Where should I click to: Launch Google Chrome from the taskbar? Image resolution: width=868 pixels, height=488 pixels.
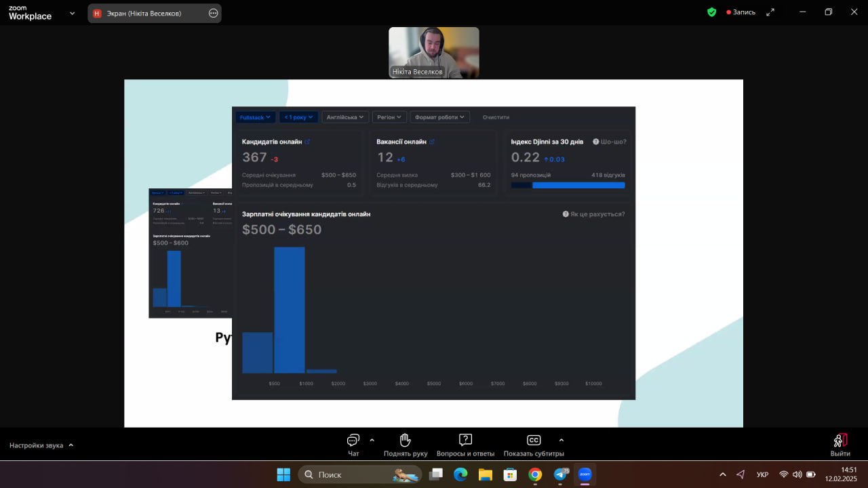point(535,474)
